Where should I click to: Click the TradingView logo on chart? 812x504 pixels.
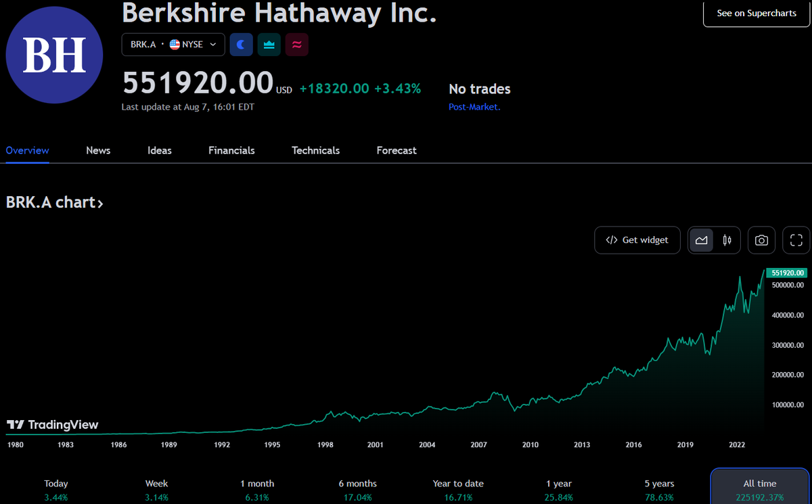click(x=53, y=425)
